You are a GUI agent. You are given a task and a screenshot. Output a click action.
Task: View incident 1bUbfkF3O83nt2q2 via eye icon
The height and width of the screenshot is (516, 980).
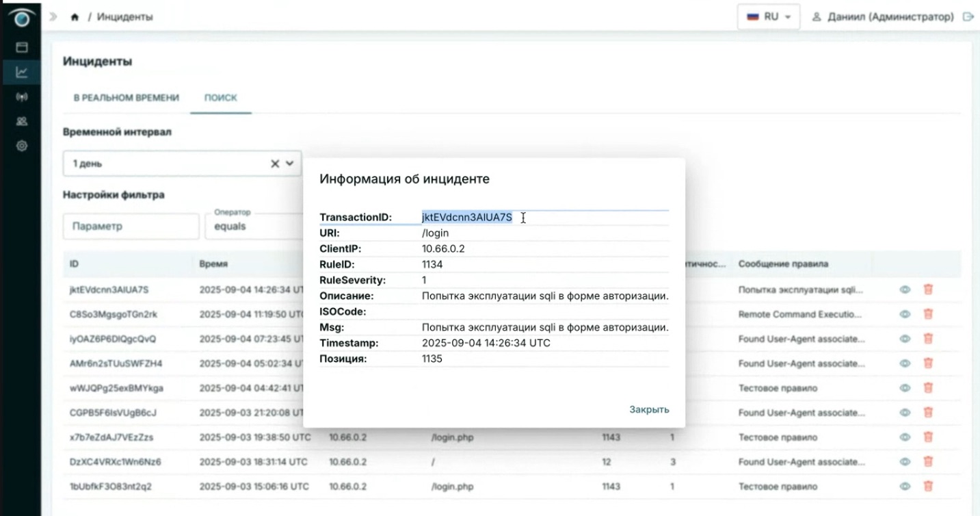click(x=905, y=487)
